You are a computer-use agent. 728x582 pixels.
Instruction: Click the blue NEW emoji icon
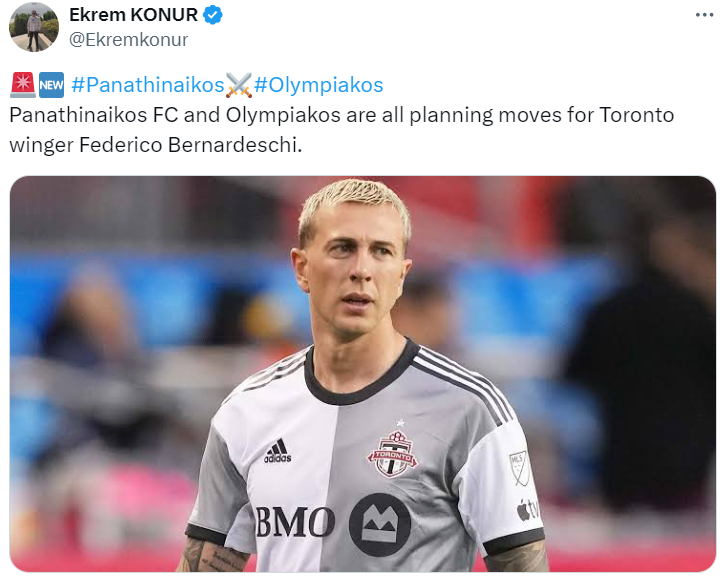[51, 85]
